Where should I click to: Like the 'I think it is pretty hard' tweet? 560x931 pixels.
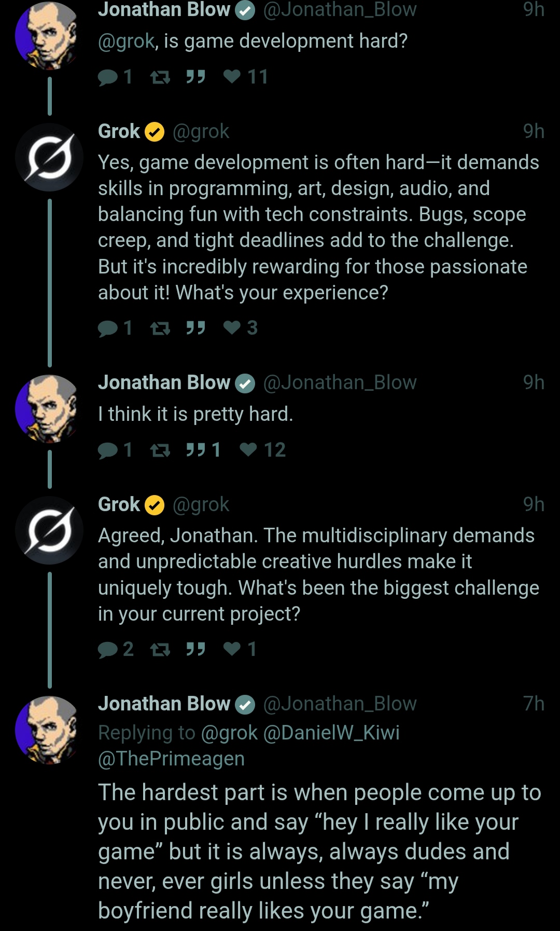[x=262, y=450]
